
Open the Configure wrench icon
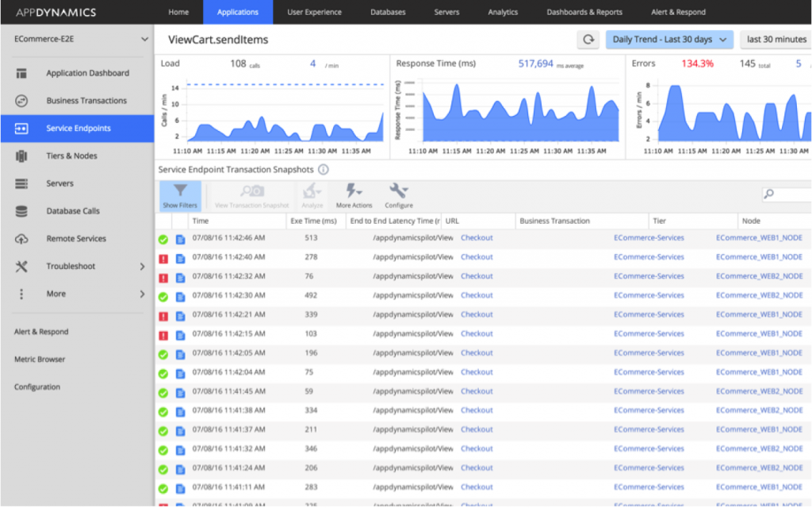point(399,190)
